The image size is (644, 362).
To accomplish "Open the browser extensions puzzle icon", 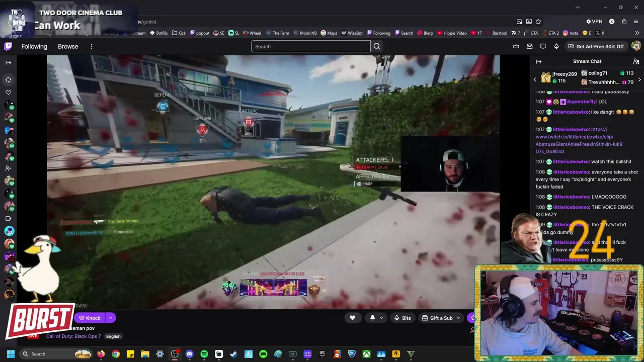I will pos(624,22).
